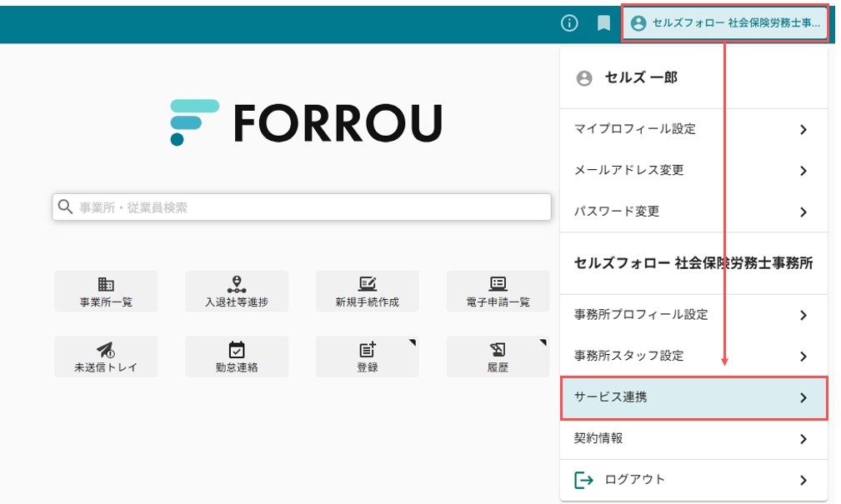Select パスワード変更 menu item
The image size is (841, 504).
click(693, 212)
